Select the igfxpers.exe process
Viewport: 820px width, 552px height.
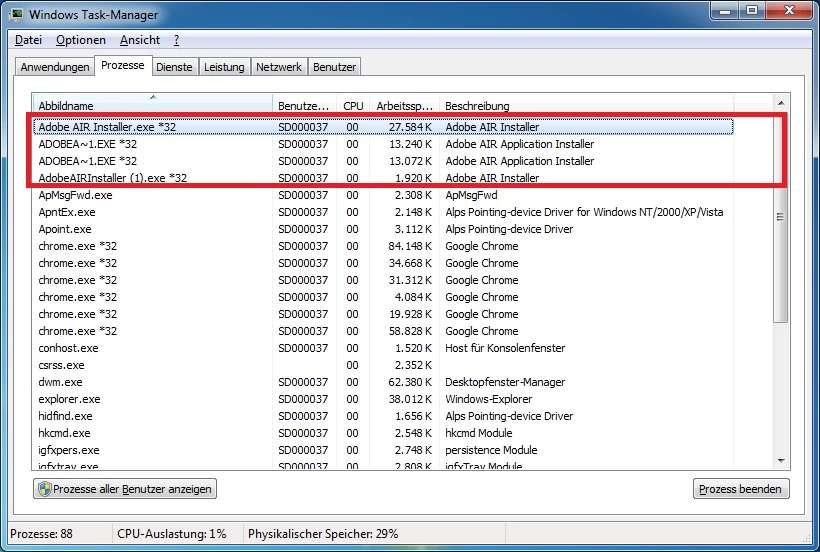click(x=383, y=450)
